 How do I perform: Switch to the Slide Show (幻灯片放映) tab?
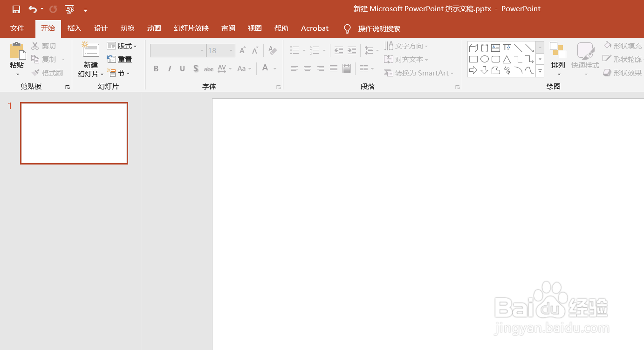click(x=191, y=28)
